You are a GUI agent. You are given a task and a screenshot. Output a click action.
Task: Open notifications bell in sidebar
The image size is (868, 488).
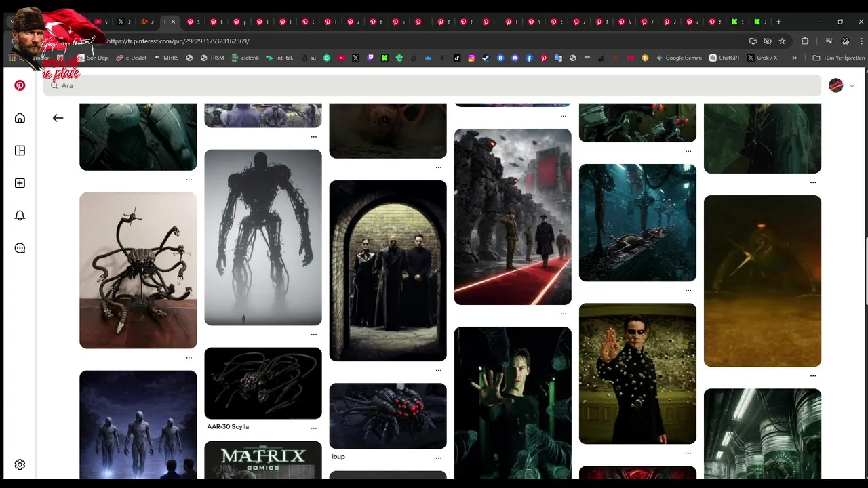point(20,216)
